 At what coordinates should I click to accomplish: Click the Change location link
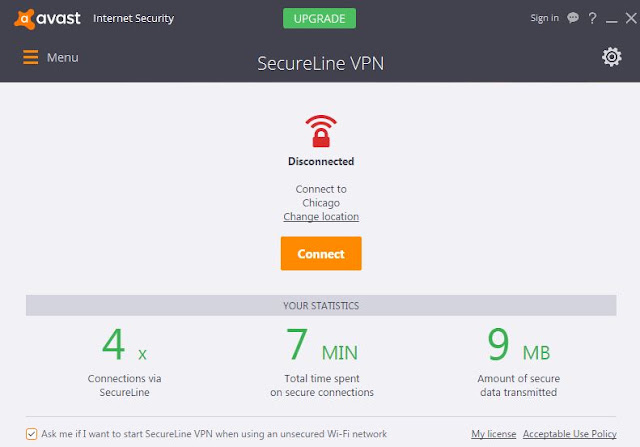(x=321, y=216)
